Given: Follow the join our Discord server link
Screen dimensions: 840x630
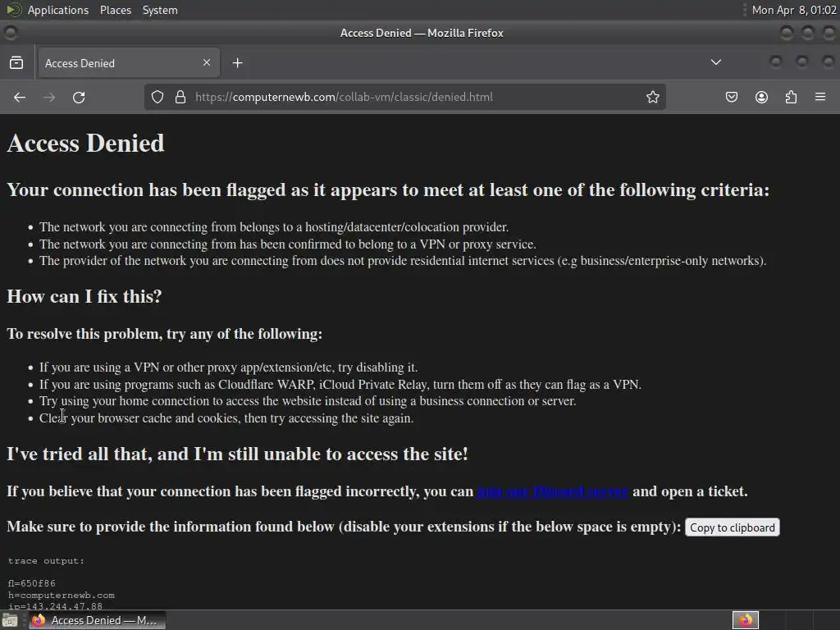Looking at the screenshot, I should tap(552, 491).
